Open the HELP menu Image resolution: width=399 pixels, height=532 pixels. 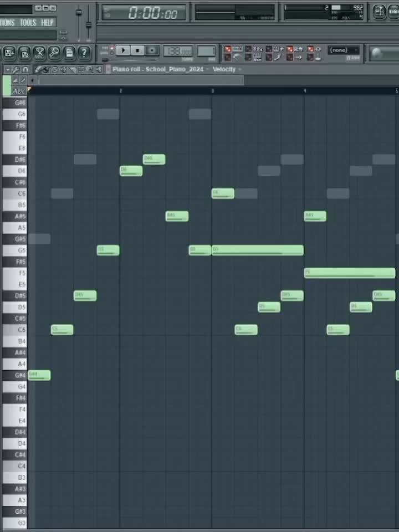point(47,23)
